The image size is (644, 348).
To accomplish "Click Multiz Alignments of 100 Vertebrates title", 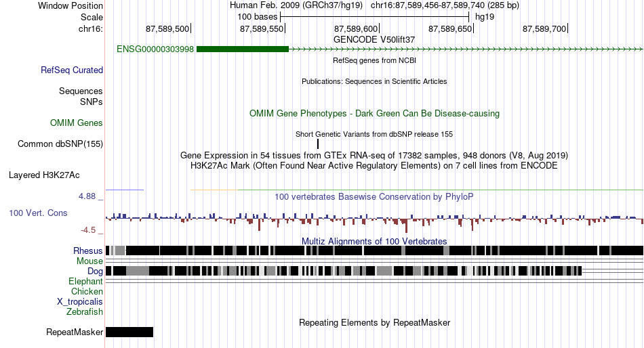I will coord(374,241).
